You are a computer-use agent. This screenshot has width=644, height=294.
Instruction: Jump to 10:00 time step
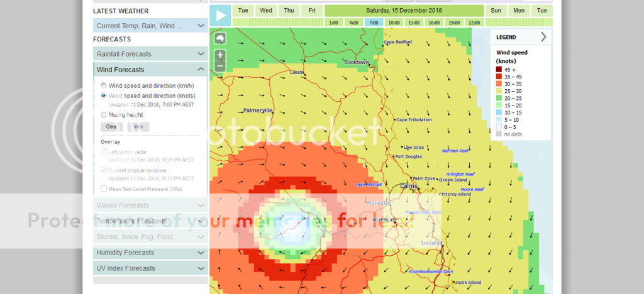click(394, 23)
